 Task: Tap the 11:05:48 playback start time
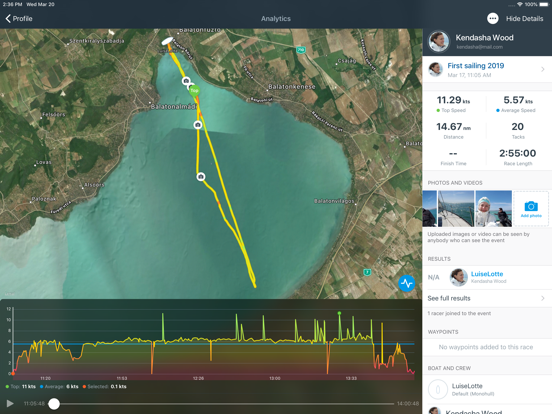click(34, 403)
